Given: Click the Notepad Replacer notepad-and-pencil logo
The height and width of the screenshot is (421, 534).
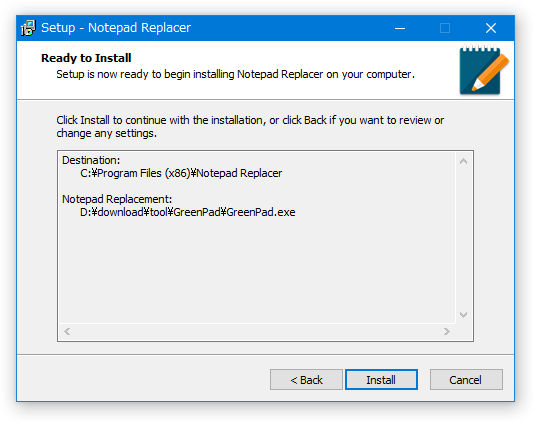Looking at the screenshot, I should pos(484,69).
